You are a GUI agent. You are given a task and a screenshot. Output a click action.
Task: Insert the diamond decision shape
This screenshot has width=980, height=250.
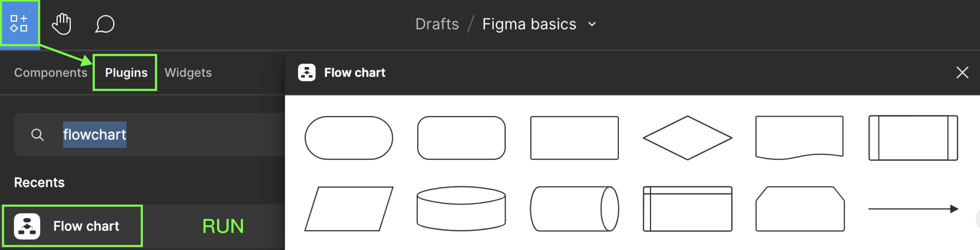point(687,138)
